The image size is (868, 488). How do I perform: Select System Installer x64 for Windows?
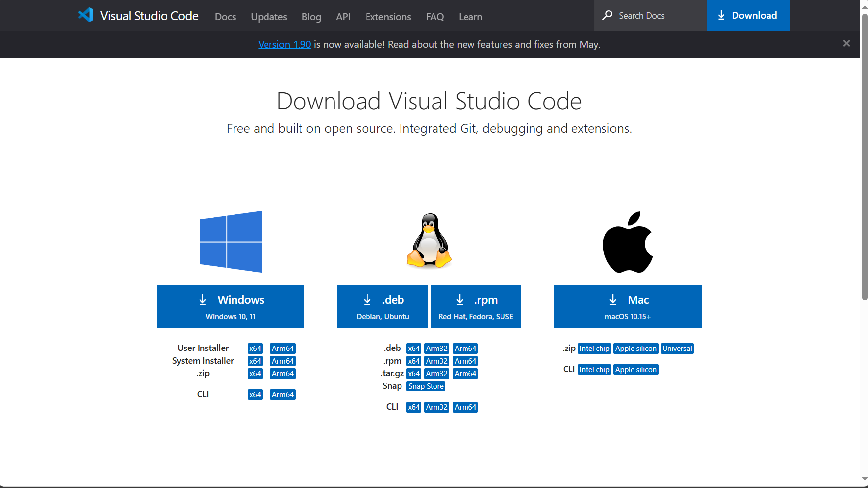coord(255,361)
